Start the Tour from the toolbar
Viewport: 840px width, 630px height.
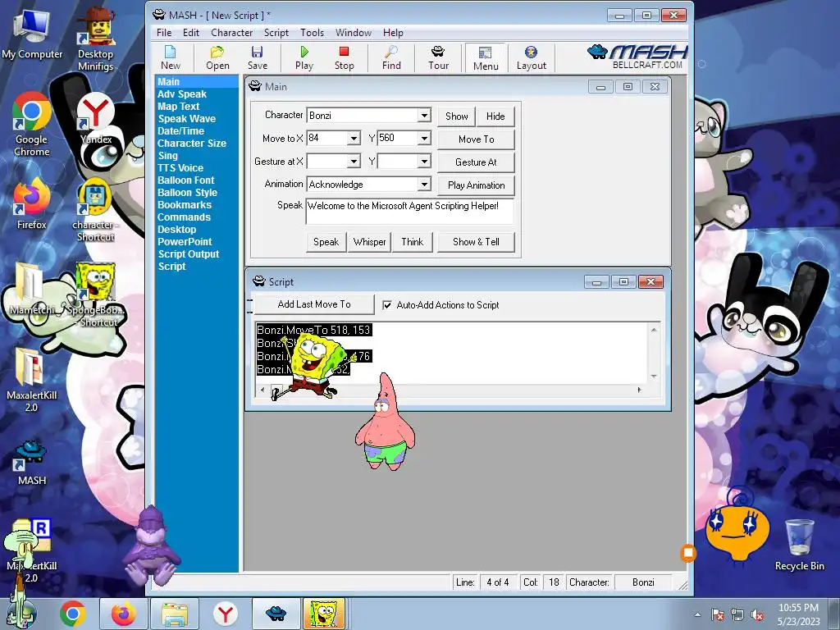(438, 58)
